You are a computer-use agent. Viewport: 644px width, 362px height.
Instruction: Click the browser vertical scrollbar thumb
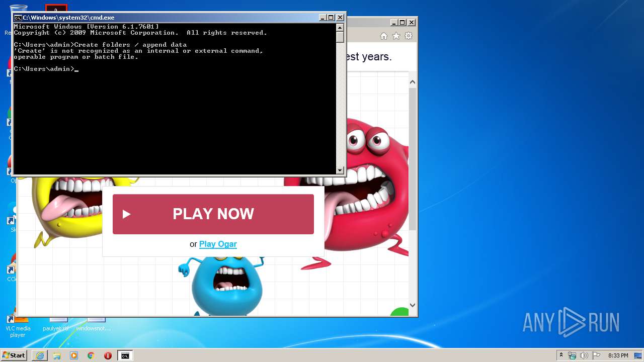point(413,159)
